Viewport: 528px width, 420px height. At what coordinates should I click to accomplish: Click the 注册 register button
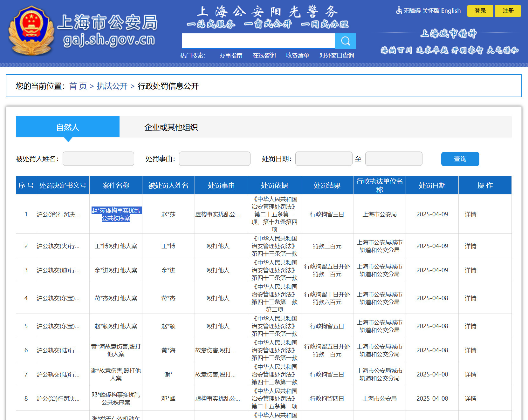[508, 11]
